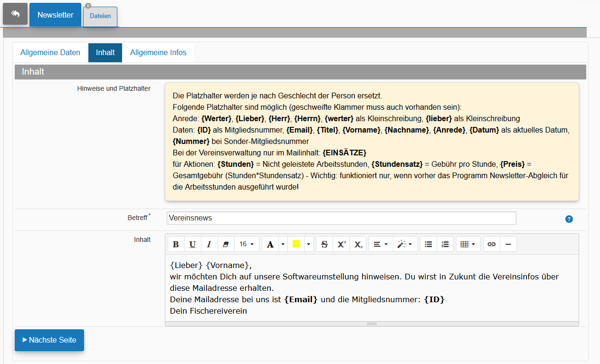
Task: Apply yellow highlight color swatch
Action: 296,244
